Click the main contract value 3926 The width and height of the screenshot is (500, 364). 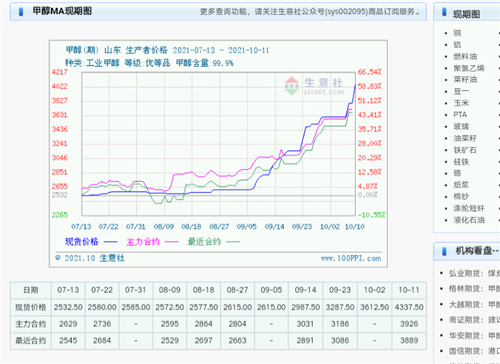click(409, 324)
